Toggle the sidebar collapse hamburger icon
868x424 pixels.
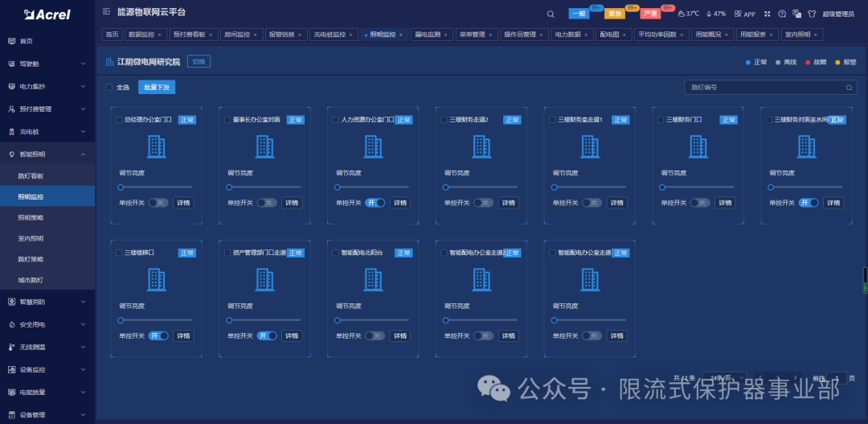(107, 12)
